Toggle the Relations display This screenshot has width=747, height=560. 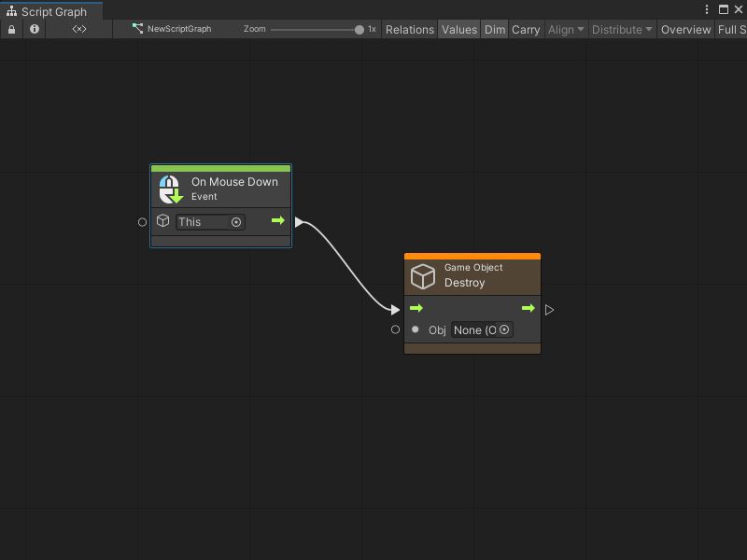click(410, 29)
